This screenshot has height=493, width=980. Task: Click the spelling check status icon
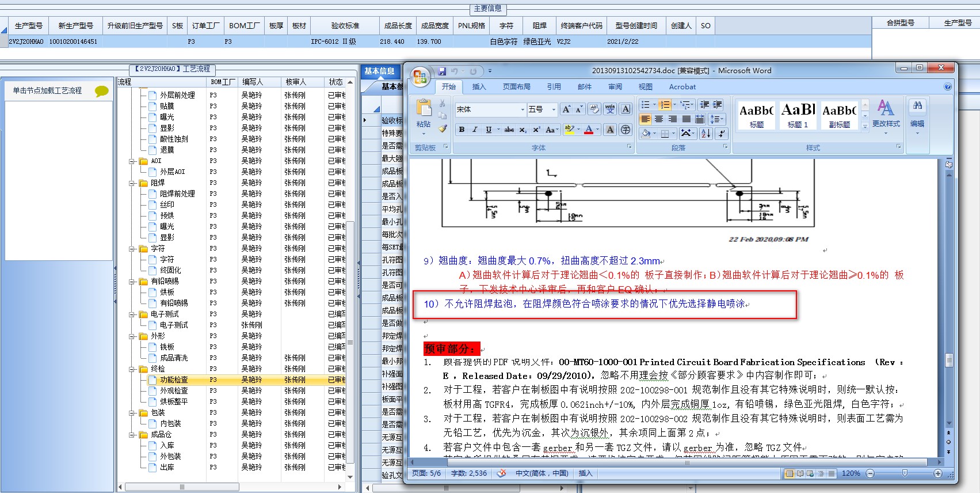tap(502, 473)
